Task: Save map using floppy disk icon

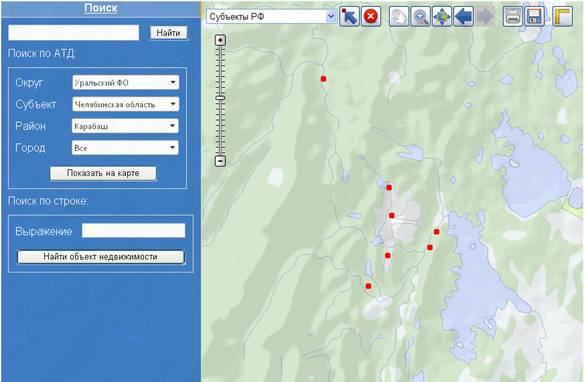Action: 534,17
